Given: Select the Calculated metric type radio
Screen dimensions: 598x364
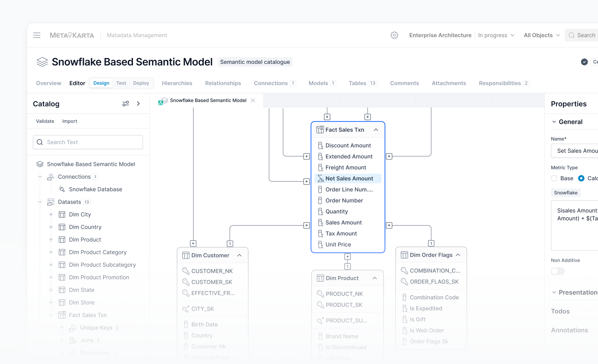Looking at the screenshot, I should (x=581, y=178).
